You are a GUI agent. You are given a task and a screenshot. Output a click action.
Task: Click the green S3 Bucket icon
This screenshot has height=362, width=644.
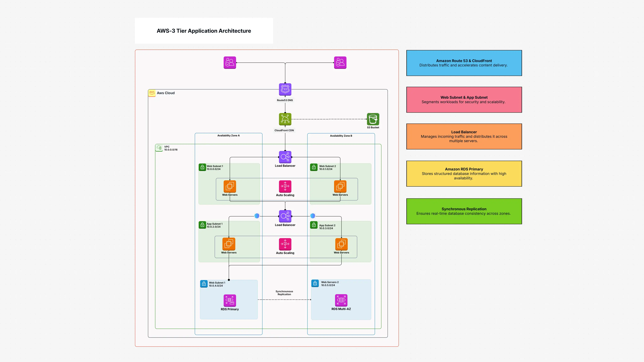373,119
